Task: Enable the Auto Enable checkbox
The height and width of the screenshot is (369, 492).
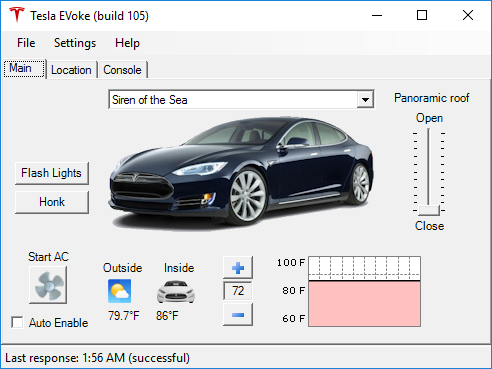Action: (17, 322)
